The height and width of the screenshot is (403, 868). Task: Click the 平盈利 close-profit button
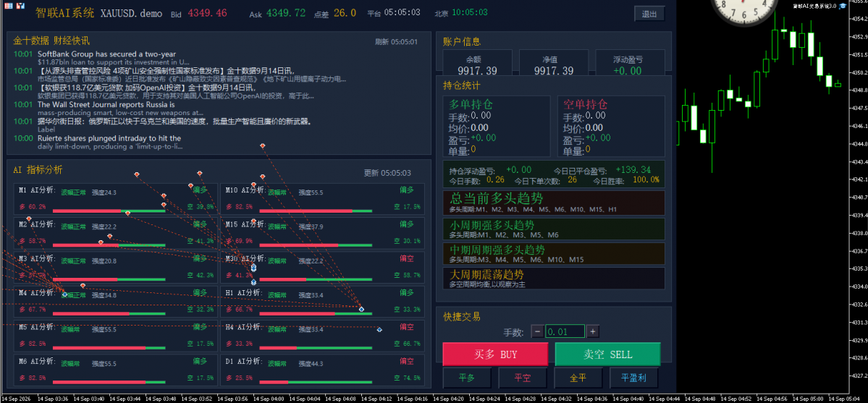click(633, 378)
